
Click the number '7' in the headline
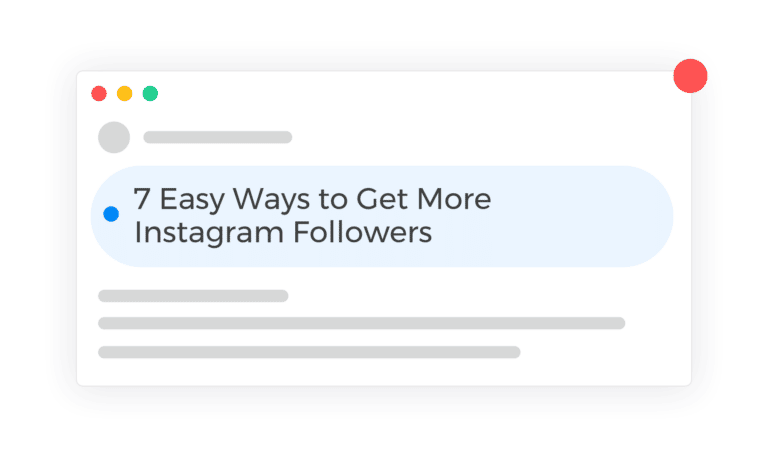pyautogui.click(x=142, y=199)
